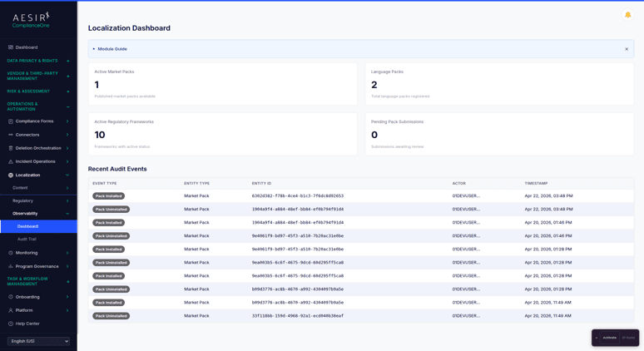Dismiss the Module Guide banner
Image resolution: width=644 pixels, height=351 pixels.
[x=627, y=49]
